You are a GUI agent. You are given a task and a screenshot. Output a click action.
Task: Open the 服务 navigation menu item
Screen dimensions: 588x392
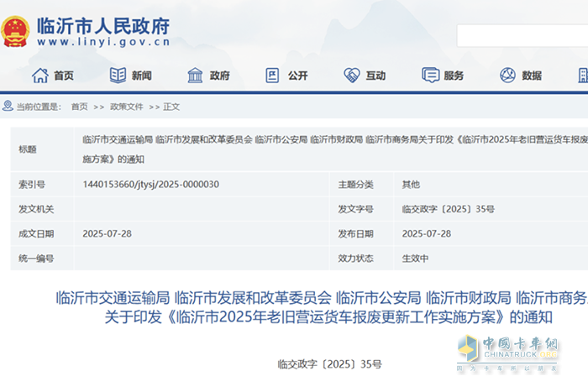[454, 76]
